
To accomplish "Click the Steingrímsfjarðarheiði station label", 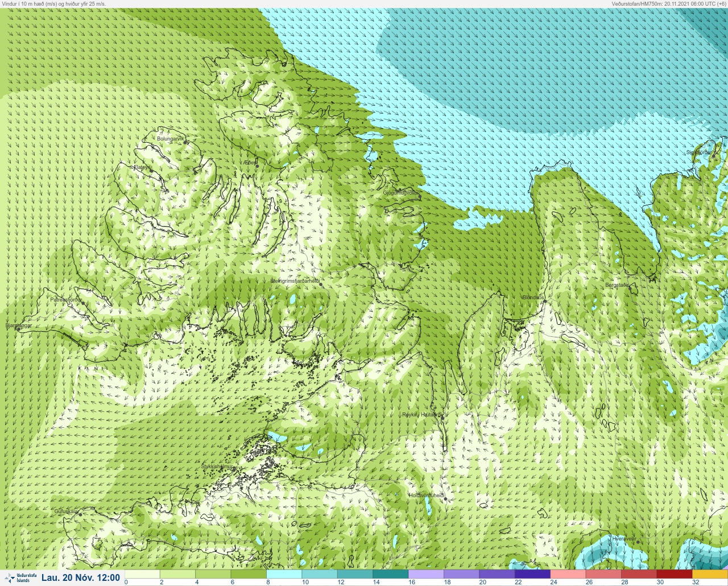I will [x=295, y=281].
